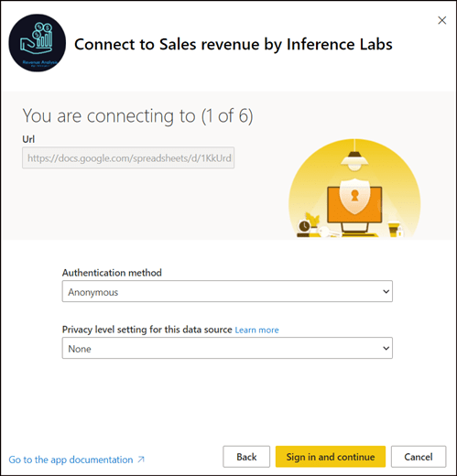Go back with the Back button
The height and width of the screenshot is (476, 457).
(246, 457)
